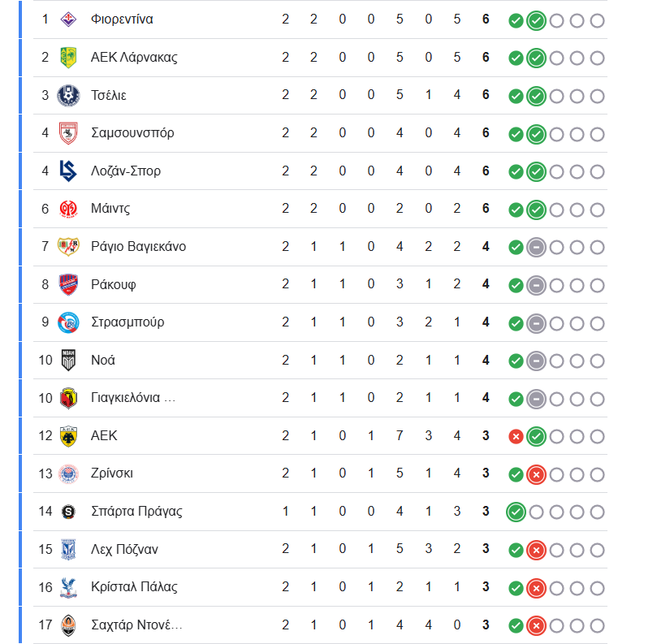Click Fiorentina's highlighted latest win indicator
657x644 pixels.
[536, 20]
